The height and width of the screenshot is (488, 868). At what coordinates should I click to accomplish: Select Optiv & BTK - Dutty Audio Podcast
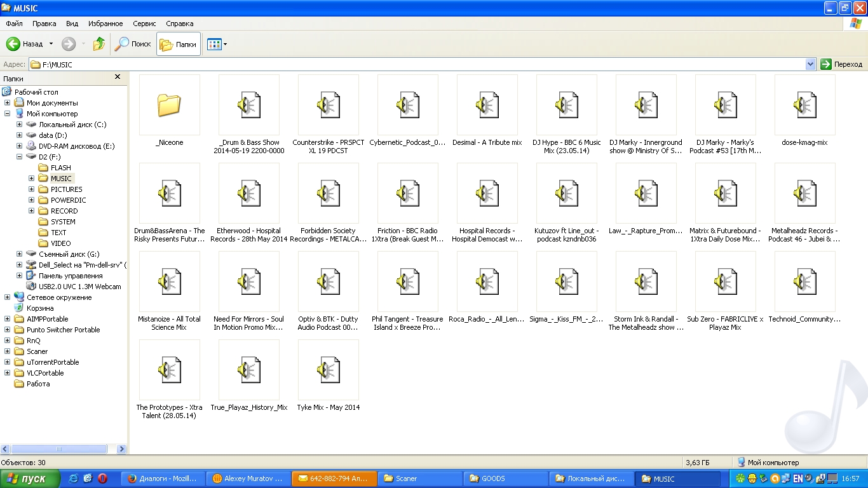pos(328,281)
